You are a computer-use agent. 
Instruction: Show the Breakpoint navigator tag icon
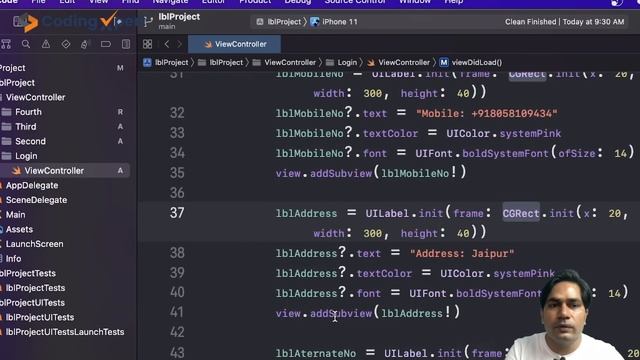tap(105, 44)
